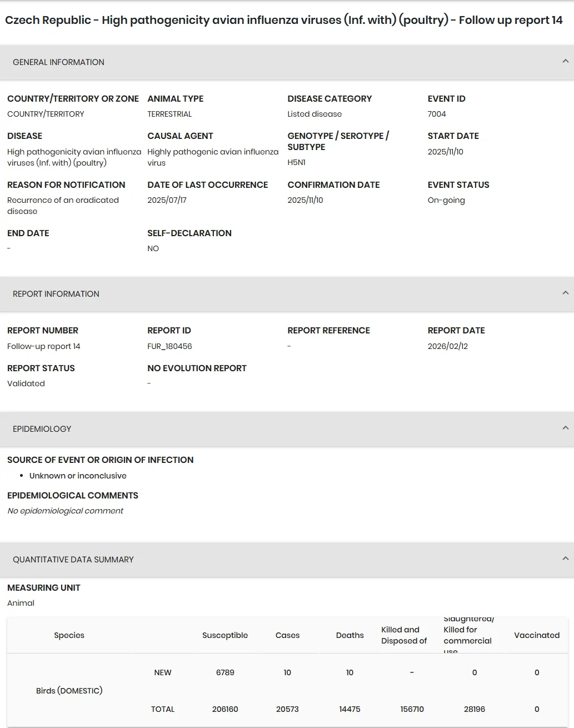Viewport: 574px width, 728px height.
Task: Click the Report Information header bar
Action: point(287,294)
